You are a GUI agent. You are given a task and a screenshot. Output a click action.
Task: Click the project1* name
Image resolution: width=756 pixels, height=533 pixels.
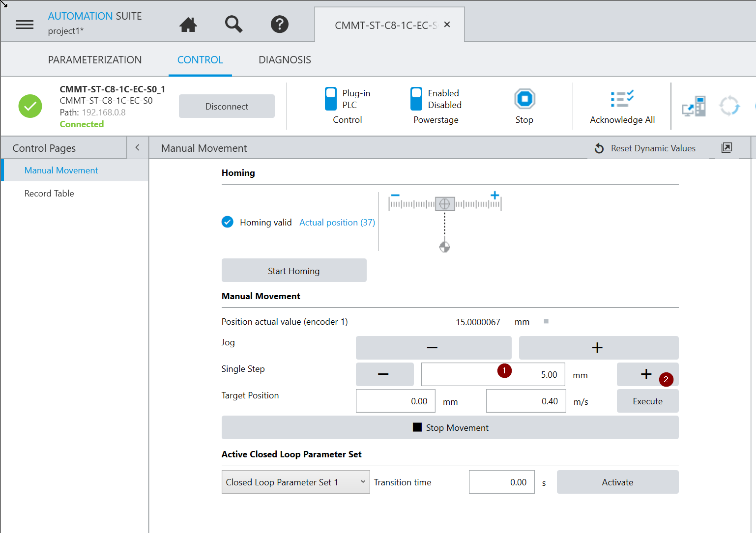[66, 31]
